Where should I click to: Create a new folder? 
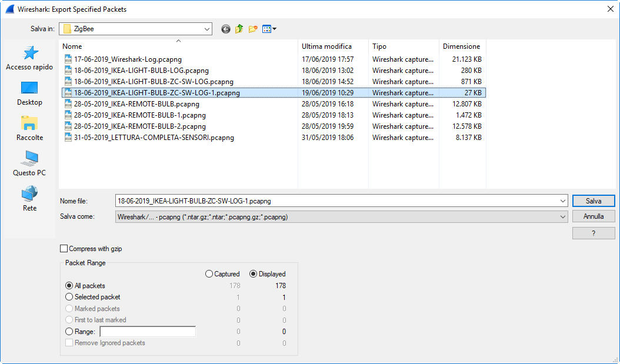click(x=253, y=29)
